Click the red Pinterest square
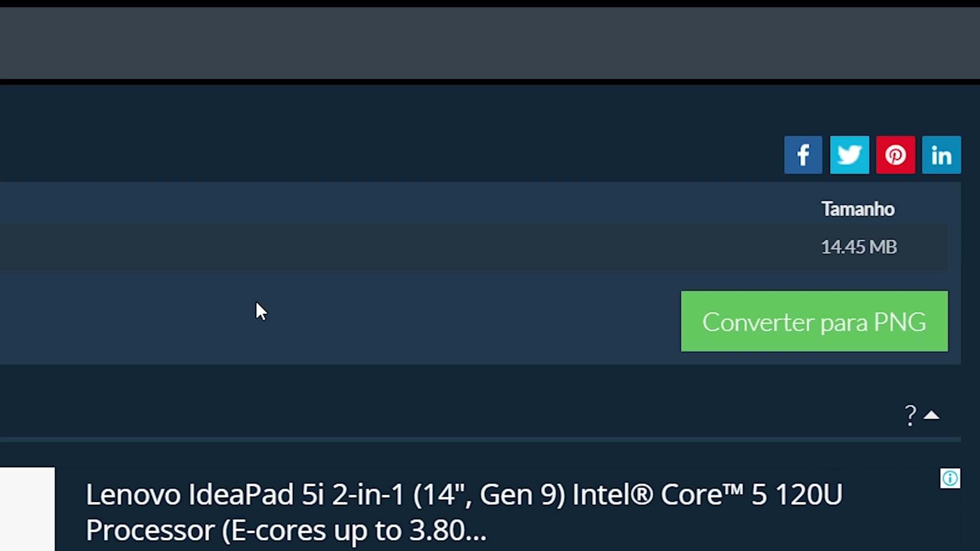980x551 pixels. click(895, 155)
